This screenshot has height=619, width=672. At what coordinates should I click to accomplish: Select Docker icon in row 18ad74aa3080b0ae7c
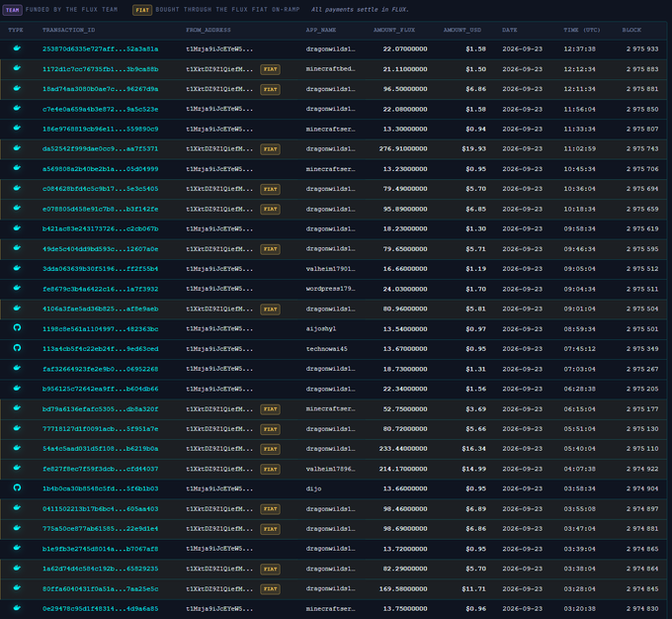click(x=17, y=88)
